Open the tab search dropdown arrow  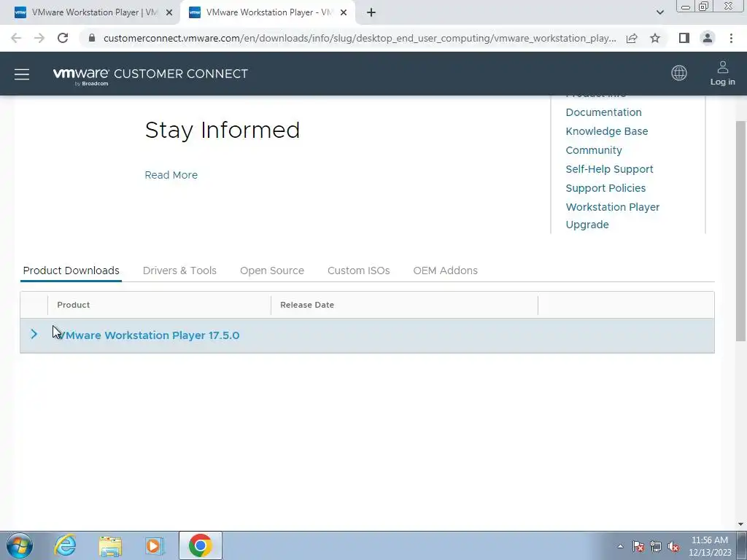pos(659,12)
